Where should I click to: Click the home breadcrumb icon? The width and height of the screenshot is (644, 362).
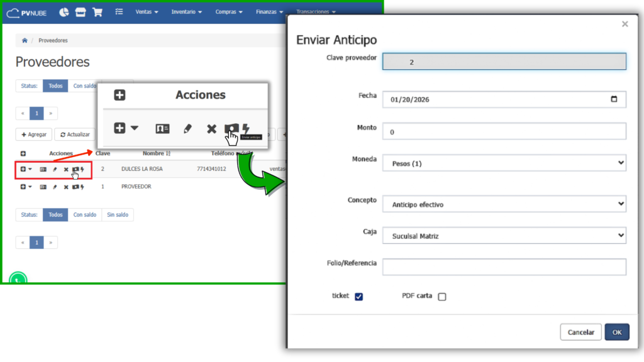click(x=25, y=41)
